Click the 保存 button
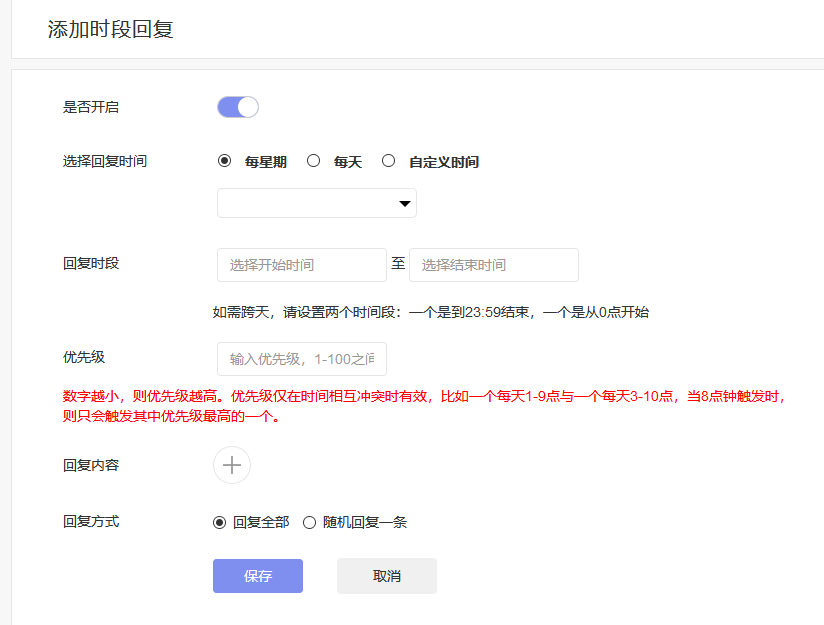 tap(258, 576)
